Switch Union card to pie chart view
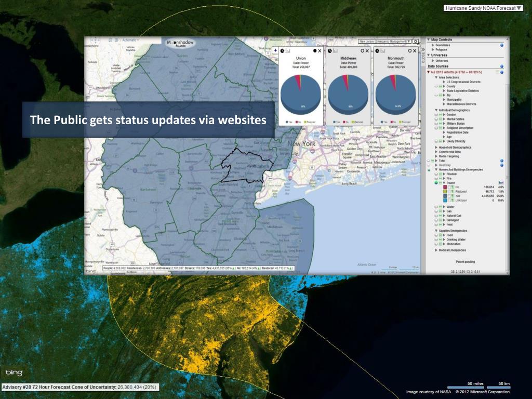Viewport: 532px width, 399px height. [x=282, y=51]
